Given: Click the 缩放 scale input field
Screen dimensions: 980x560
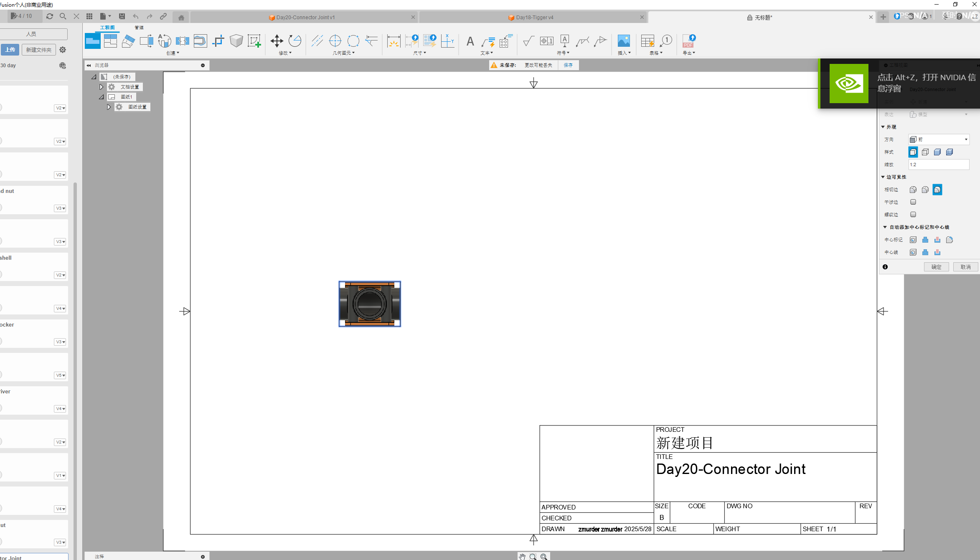Looking at the screenshot, I should click(939, 165).
